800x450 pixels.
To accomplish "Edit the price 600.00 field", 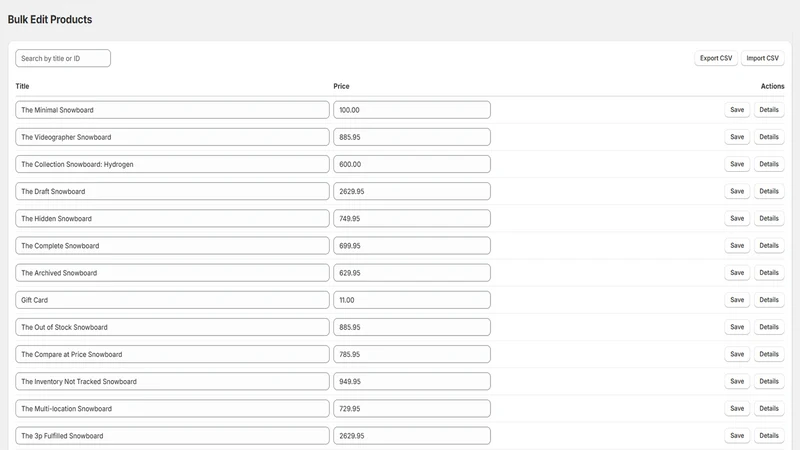I will (412, 164).
